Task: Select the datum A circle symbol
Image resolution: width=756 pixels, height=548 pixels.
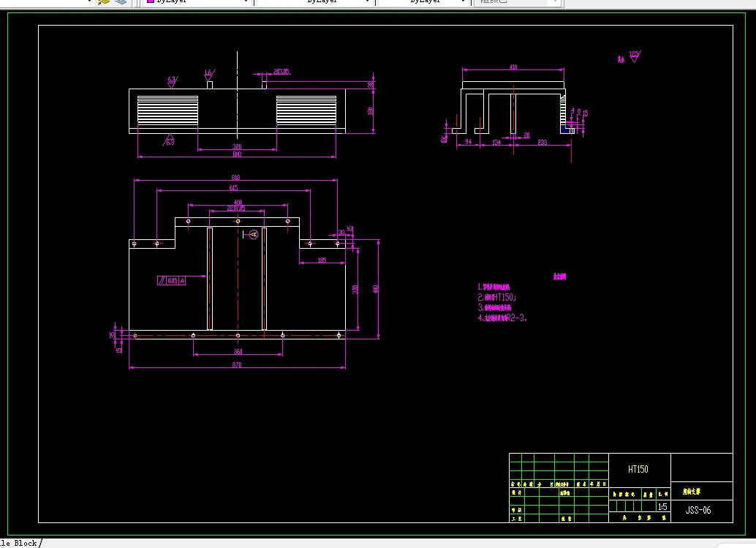Action: [x=254, y=234]
